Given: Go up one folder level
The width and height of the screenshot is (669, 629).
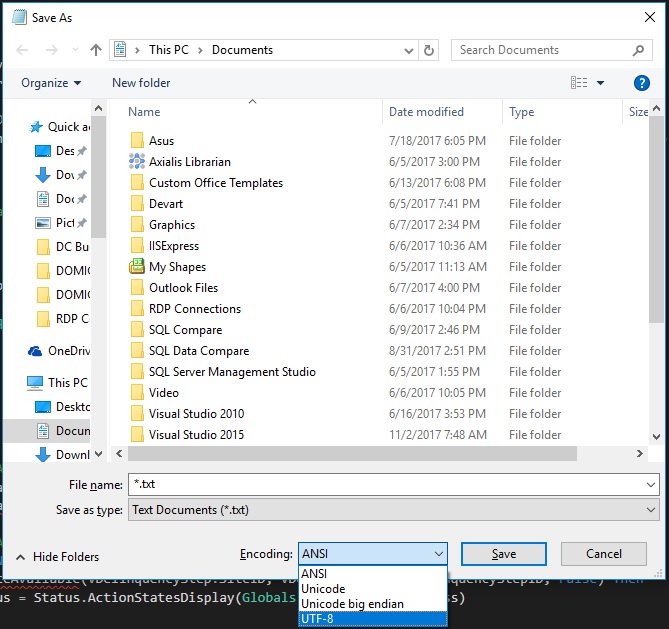Looking at the screenshot, I should [96, 50].
